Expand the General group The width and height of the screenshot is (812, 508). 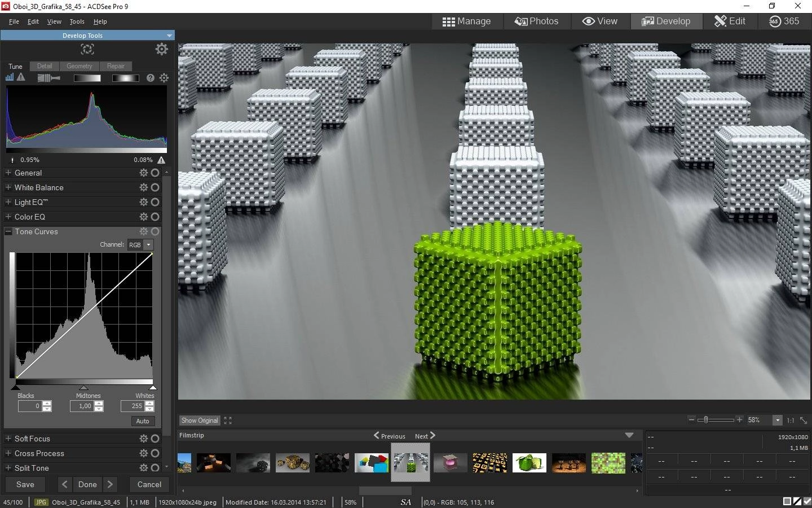click(8, 173)
